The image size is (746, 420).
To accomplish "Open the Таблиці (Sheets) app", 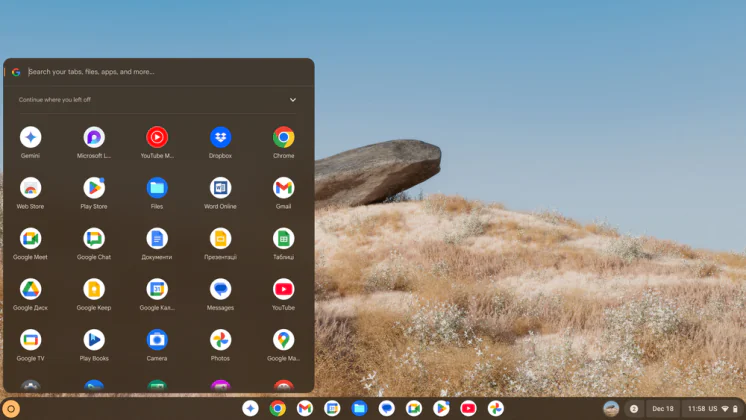I will coord(284,239).
